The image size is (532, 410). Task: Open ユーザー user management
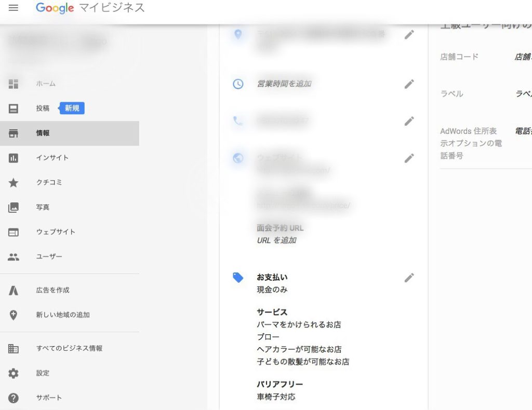[x=49, y=257]
